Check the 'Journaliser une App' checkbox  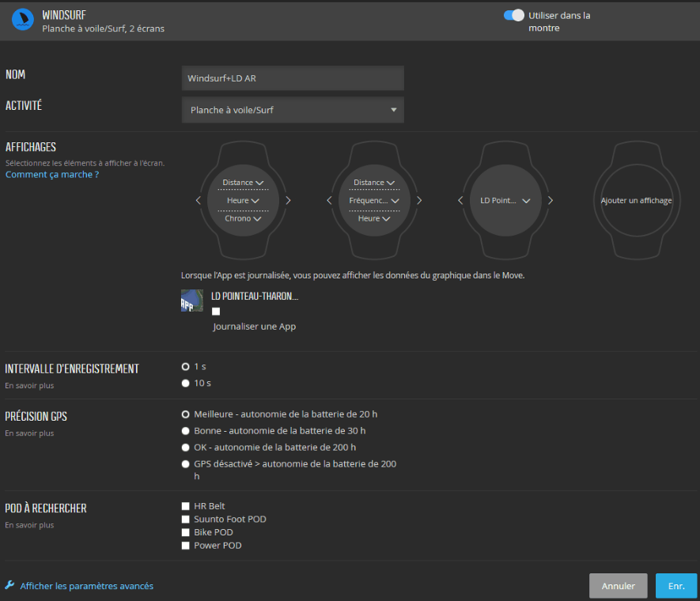pos(216,312)
